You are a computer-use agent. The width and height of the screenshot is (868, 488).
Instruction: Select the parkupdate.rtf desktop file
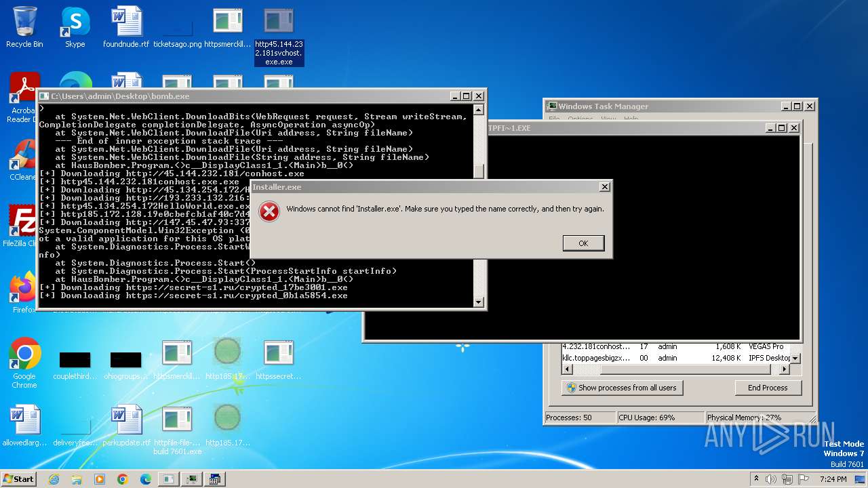pyautogui.click(x=126, y=426)
